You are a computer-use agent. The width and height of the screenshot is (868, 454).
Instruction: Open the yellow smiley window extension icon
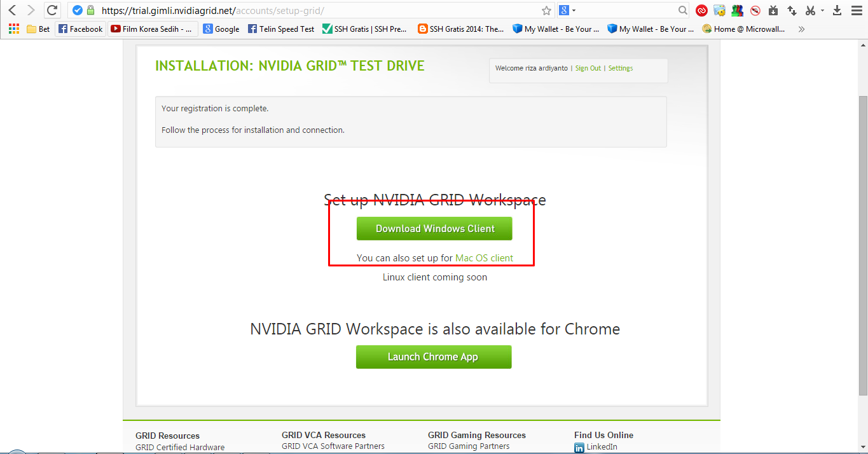(720, 10)
